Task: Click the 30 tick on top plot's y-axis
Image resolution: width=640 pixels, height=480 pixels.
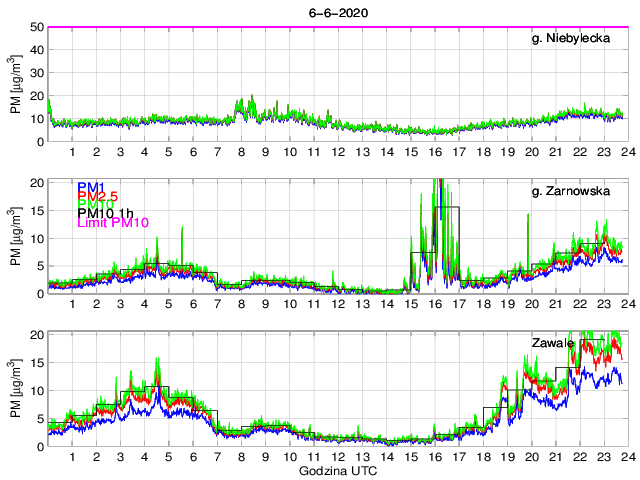Action: click(37, 73)
